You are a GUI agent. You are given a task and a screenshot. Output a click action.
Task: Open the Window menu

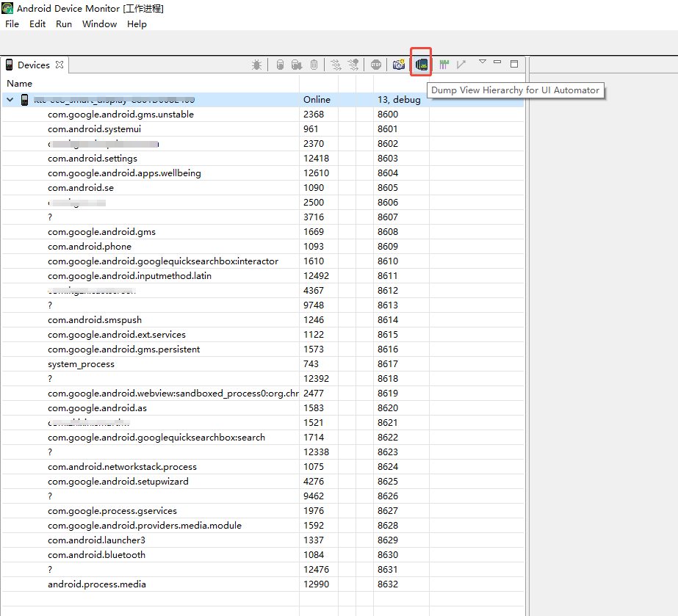[x=99, y=24]
